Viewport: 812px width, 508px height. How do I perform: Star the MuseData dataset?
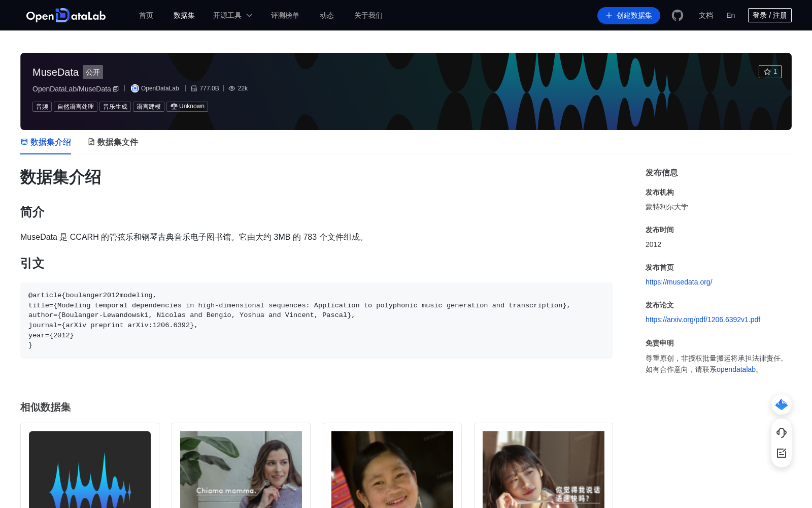click(770, 72)
